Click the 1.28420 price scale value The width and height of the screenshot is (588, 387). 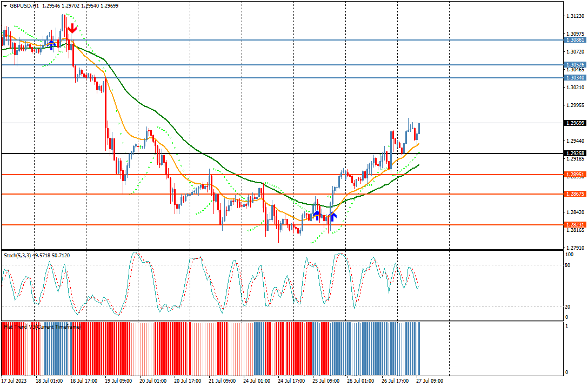pos(575,212)
